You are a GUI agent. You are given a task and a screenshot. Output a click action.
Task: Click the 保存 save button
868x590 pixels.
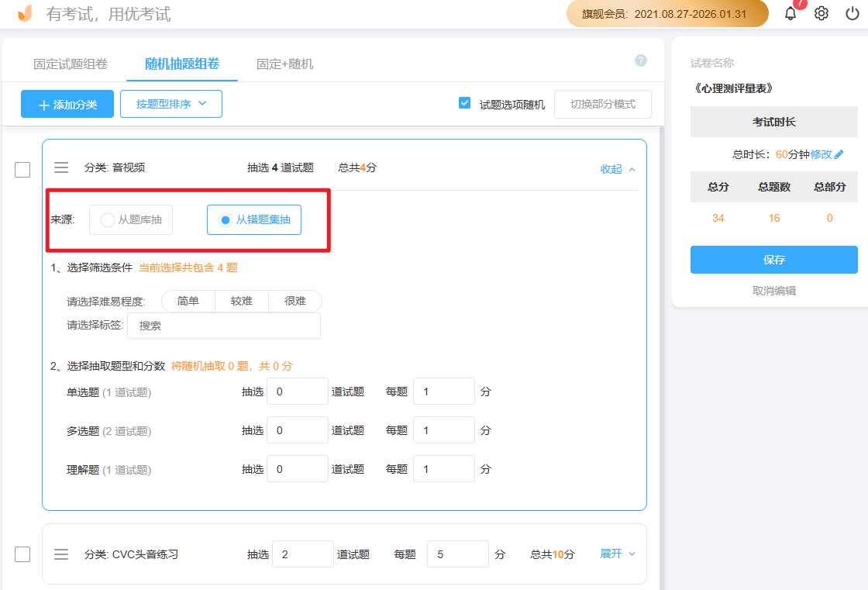tap(773, 260)
